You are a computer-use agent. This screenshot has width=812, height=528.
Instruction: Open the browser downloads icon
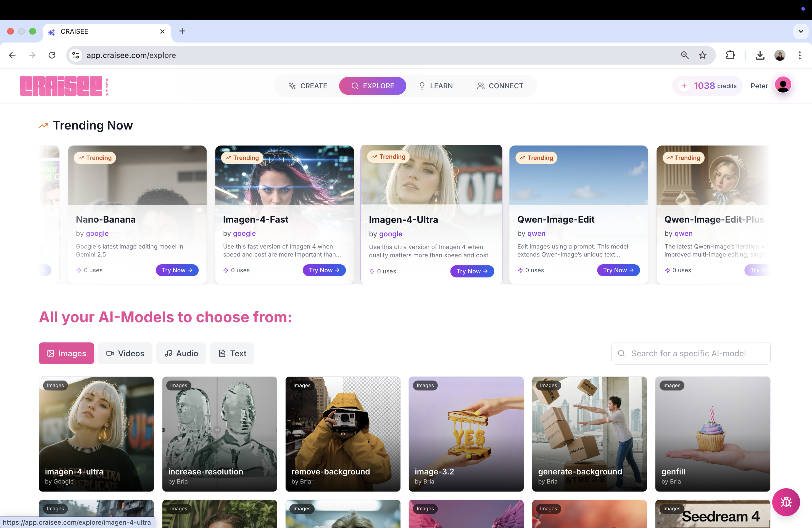pos(760,55)
